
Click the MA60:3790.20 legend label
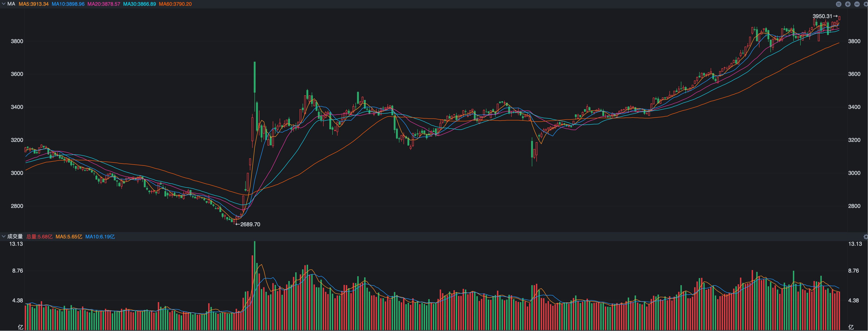click(175, 4)
